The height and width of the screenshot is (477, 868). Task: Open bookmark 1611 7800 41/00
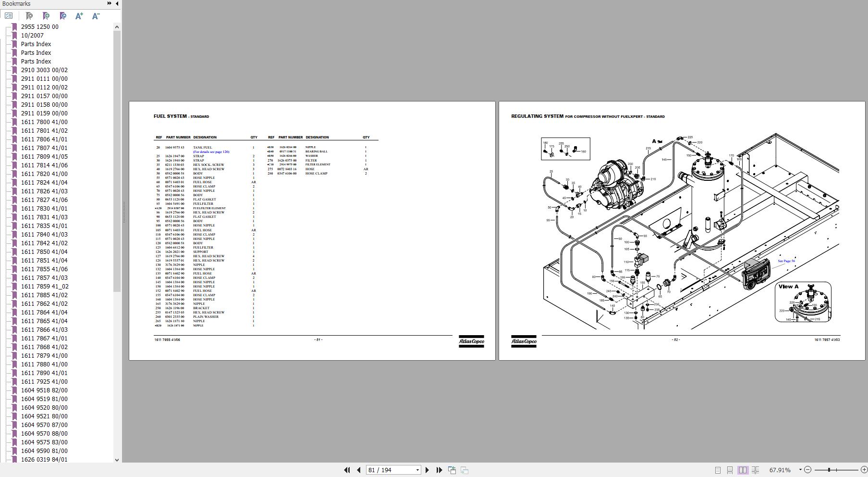[44, 122]
